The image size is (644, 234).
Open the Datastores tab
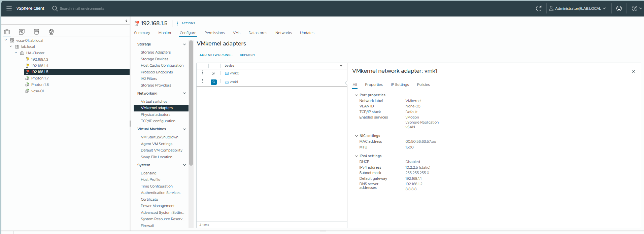click(258, 33)
